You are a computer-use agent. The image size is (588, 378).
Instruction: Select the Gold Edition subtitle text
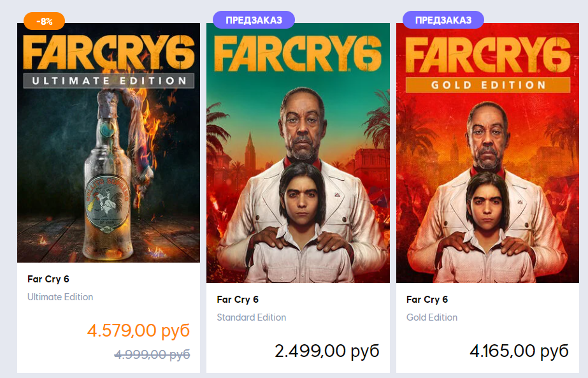pos(432,317)
